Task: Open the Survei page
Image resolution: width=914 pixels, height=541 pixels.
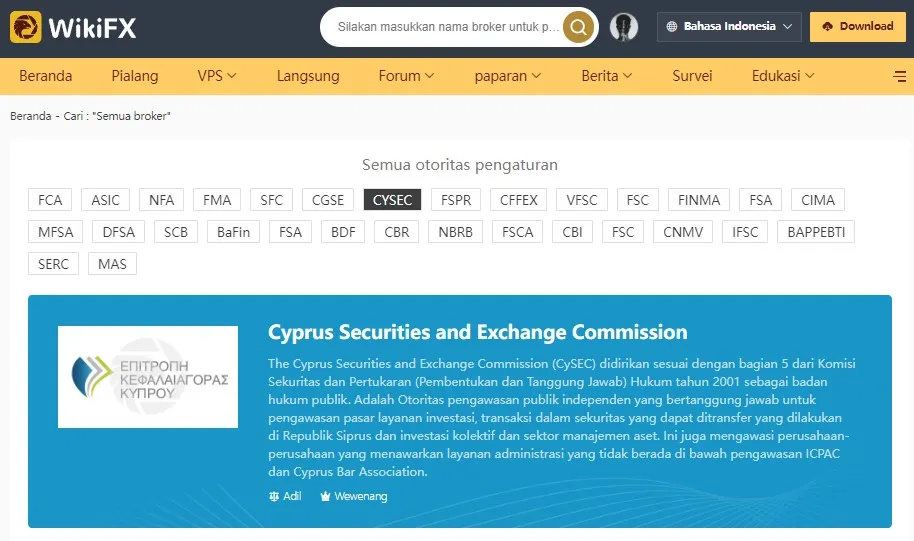Action: [x=692, y=76]
